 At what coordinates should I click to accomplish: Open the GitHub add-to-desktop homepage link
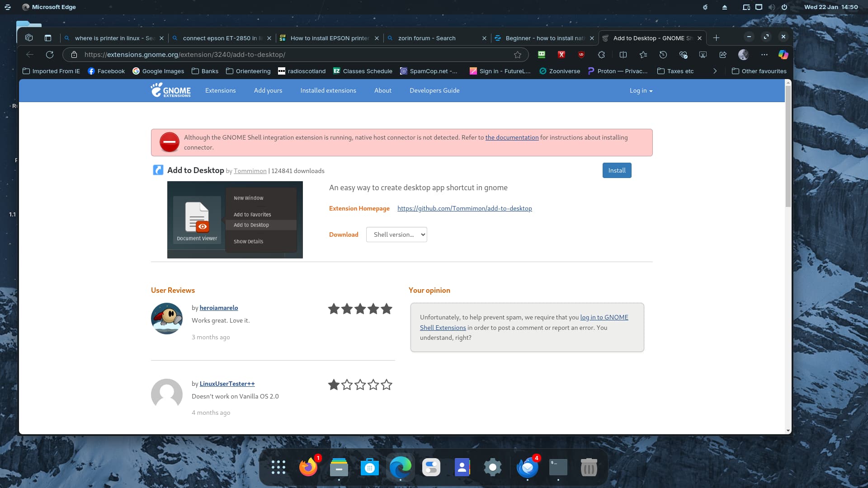[464, 208]
